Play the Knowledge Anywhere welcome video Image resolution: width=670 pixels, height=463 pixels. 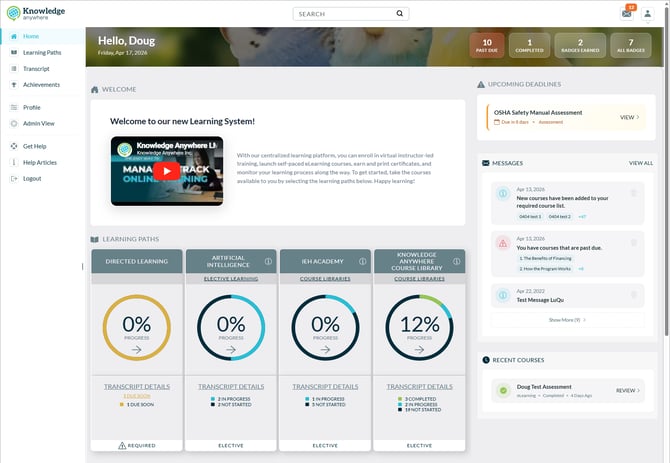pyautogui.click(x=167, y=171)
